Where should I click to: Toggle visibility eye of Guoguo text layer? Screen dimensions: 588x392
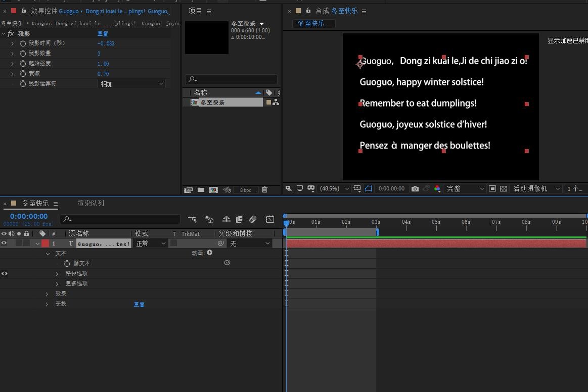(x=4, y=243)
